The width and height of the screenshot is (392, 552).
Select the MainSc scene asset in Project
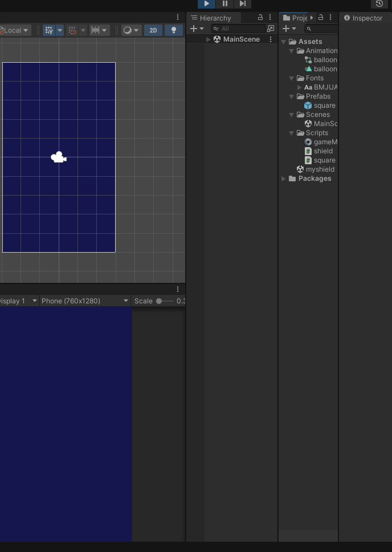(321, 124)
